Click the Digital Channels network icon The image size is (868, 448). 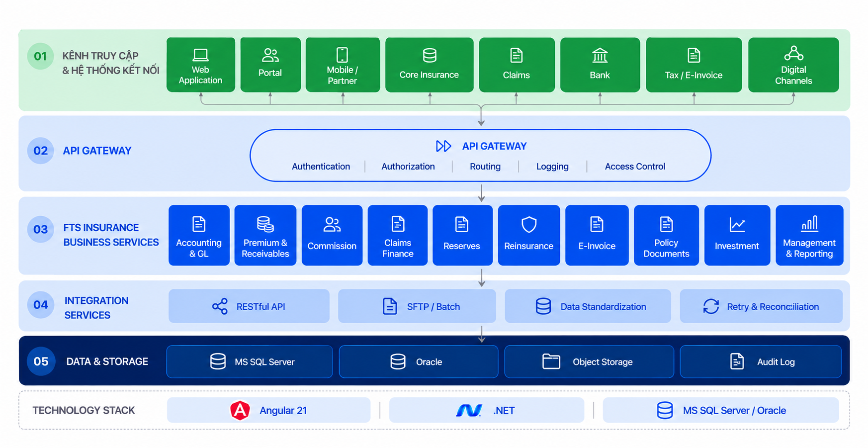click(x=793, y=53)
